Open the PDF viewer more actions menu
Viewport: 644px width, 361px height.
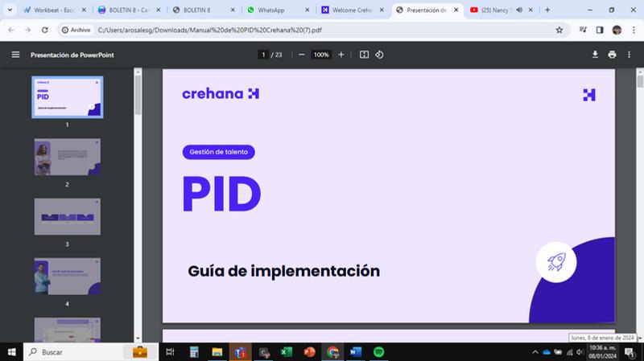[629, 55]
